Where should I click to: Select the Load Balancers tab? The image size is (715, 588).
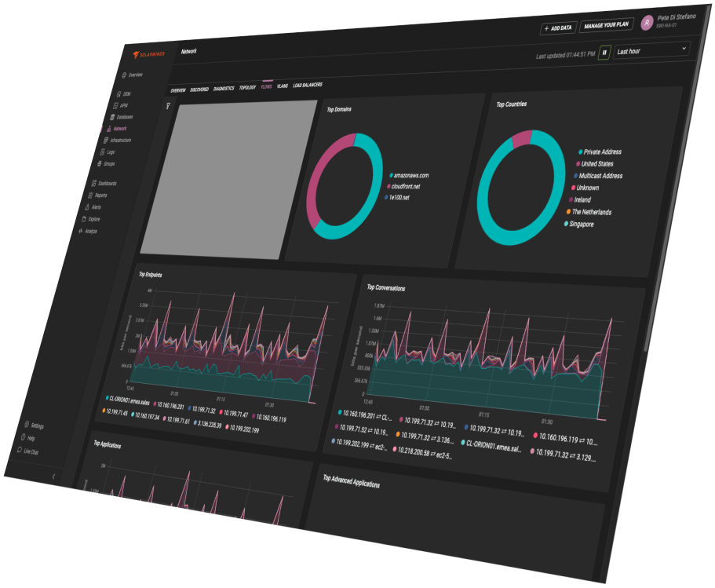[x=308, y=85]
